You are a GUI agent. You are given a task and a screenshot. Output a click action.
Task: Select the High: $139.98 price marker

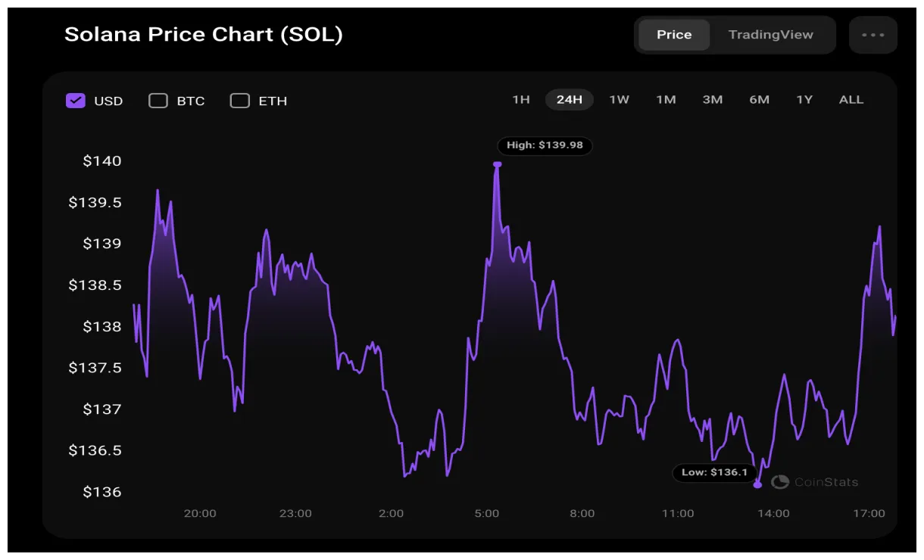coord(545,146)
